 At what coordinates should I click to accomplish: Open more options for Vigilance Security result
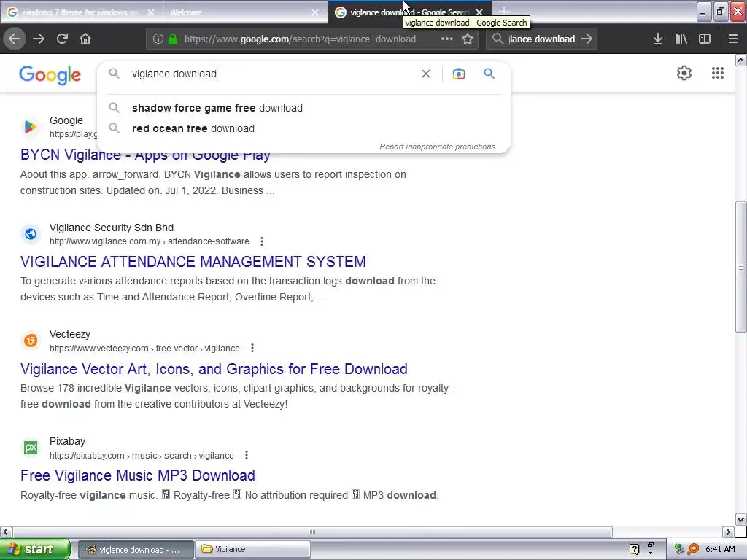[x=262, y=241]
